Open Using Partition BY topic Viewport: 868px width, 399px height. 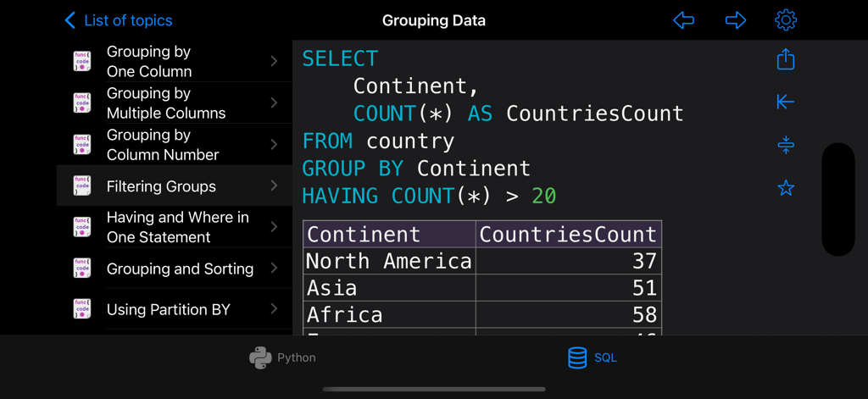175,309
